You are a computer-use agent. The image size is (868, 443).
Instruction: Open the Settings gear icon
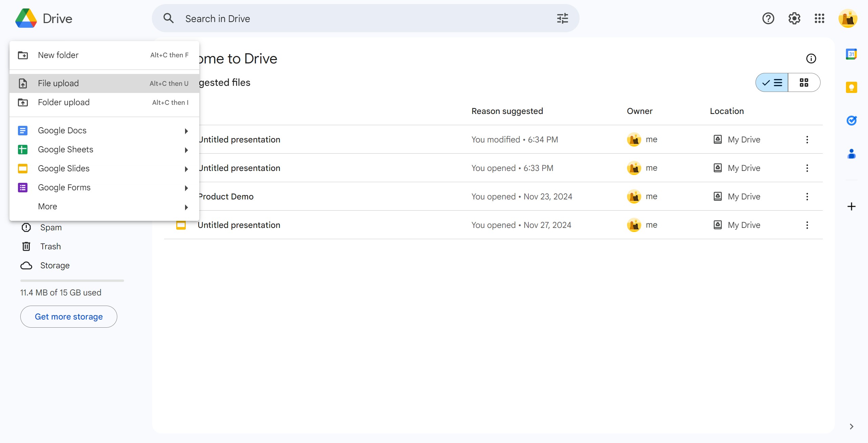(794, 18)
